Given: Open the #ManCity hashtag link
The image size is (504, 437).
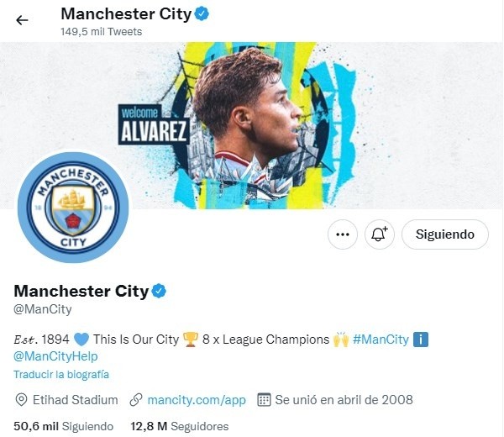Looking at the screenshot, I should pyautogui.click(x=381, y=340).
